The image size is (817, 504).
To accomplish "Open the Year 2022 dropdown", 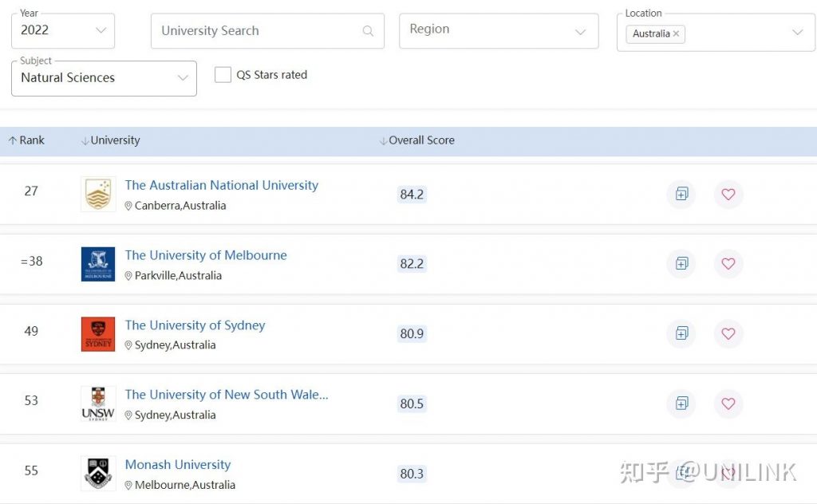I will tap(63, 31).
